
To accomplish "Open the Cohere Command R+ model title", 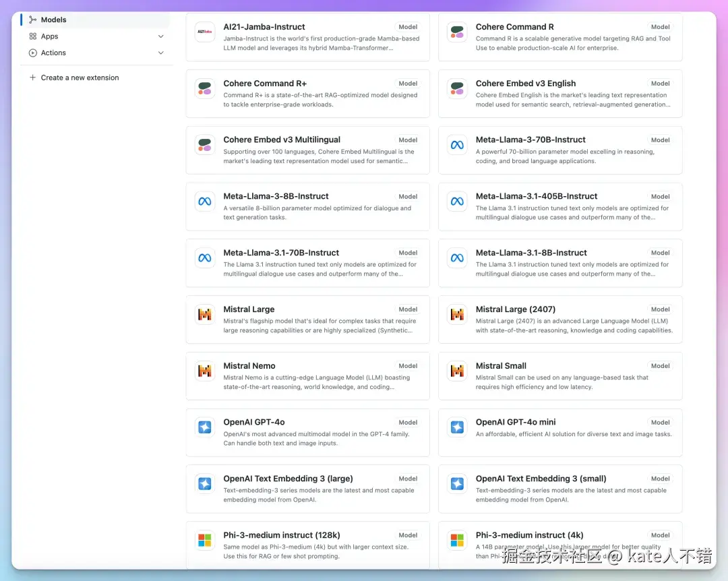I will click(x=265, y=84).
